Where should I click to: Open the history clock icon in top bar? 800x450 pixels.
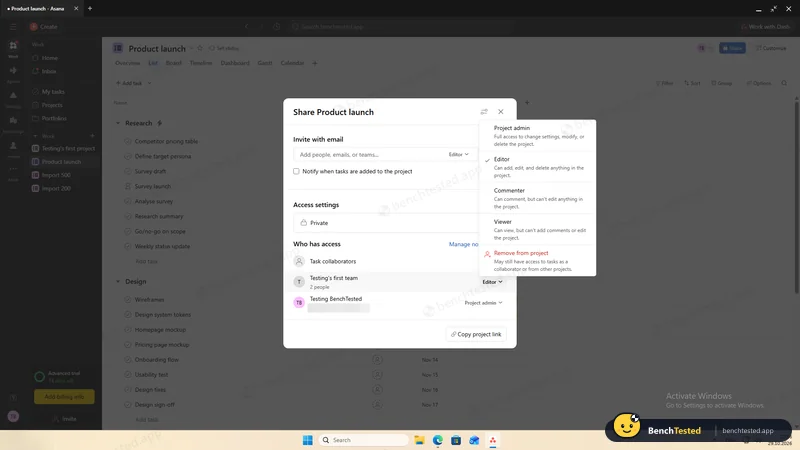(x=277, y=27)
